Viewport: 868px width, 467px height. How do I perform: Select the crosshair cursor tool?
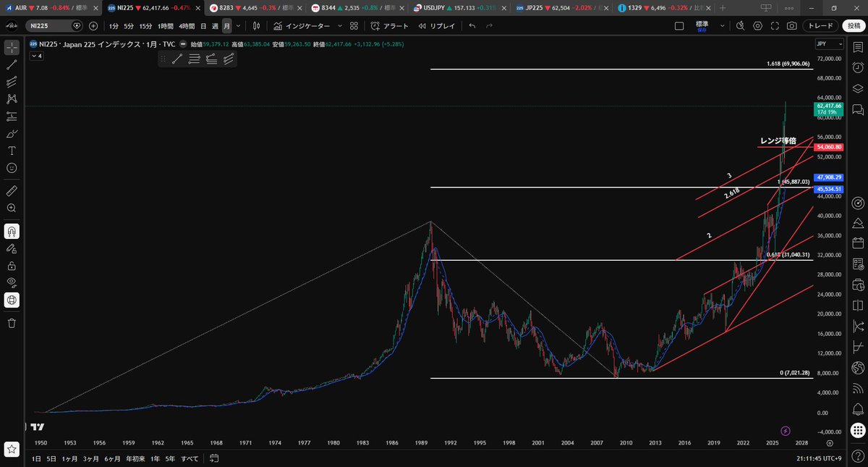(12, 48)
